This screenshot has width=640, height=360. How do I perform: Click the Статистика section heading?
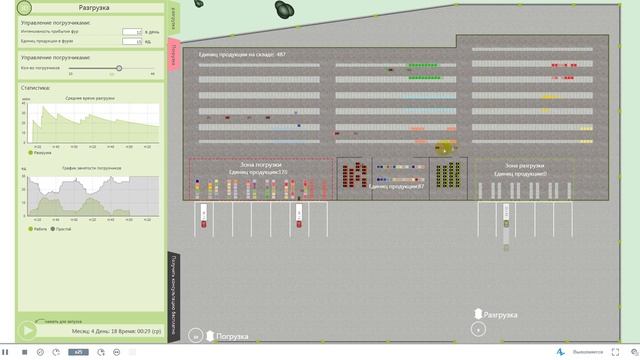coord(36,88)
